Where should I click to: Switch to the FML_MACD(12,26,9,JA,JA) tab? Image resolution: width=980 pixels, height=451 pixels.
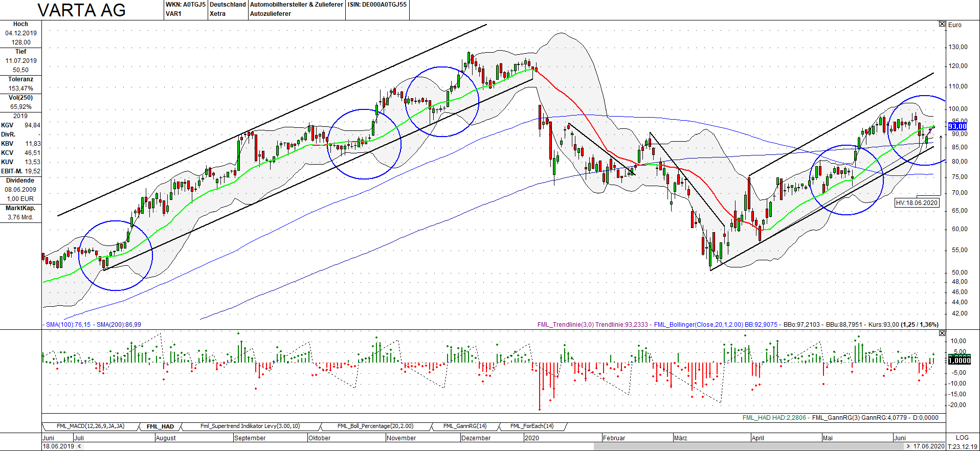pyautogui.click(x=90, y=426)
